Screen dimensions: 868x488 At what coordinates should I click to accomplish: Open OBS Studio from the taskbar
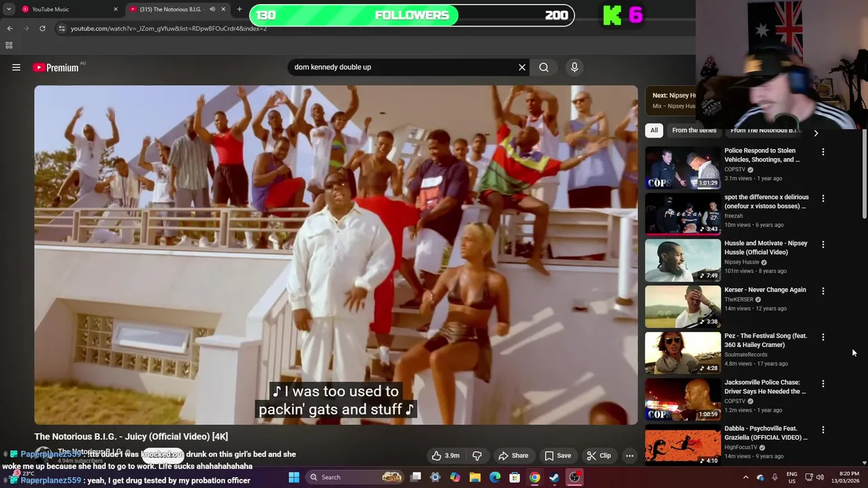pyautogui.click(x=574, y=477)
